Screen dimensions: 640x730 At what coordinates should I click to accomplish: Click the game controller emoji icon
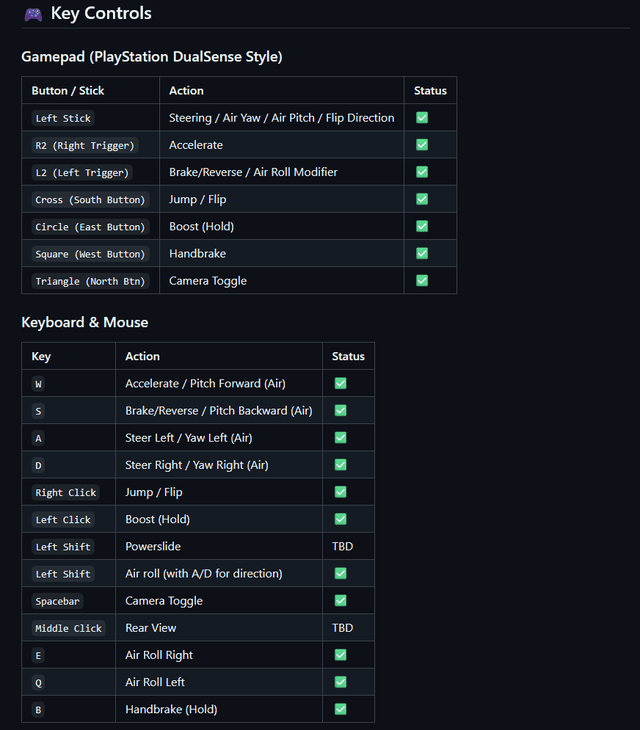(33, 14)
